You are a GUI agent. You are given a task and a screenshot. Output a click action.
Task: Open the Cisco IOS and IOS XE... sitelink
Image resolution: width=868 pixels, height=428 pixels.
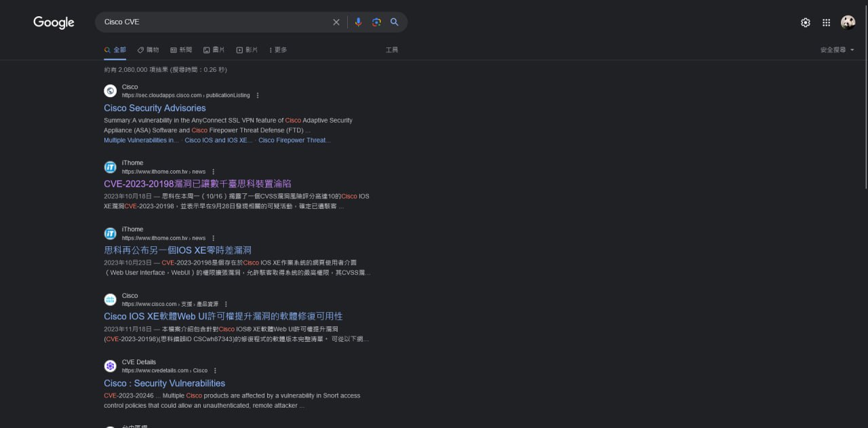[x=218, y=140]
